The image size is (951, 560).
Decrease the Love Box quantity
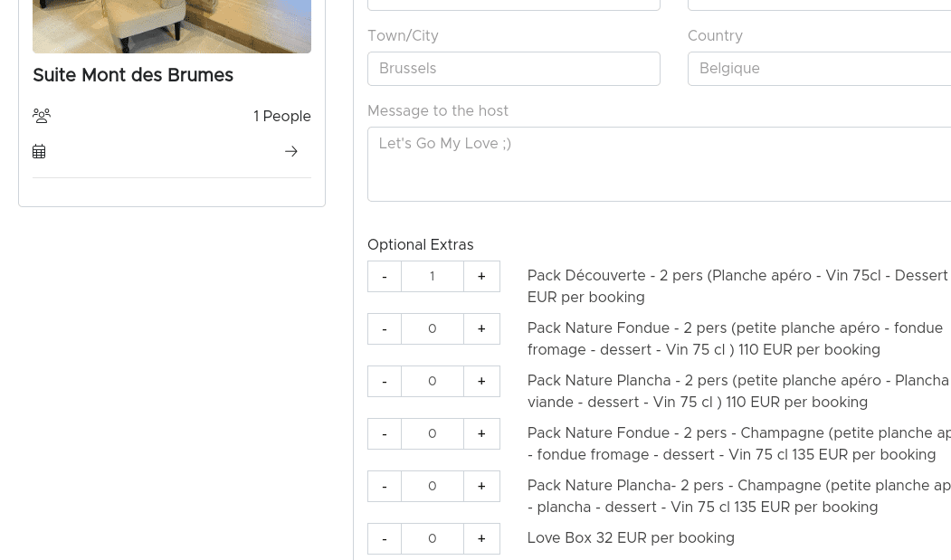[x=385, y=539]
